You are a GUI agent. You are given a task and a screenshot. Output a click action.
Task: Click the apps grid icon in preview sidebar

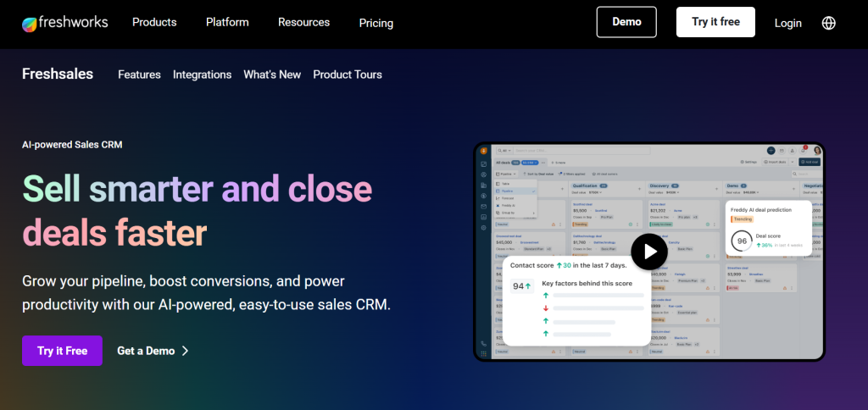tap(484, 353)
